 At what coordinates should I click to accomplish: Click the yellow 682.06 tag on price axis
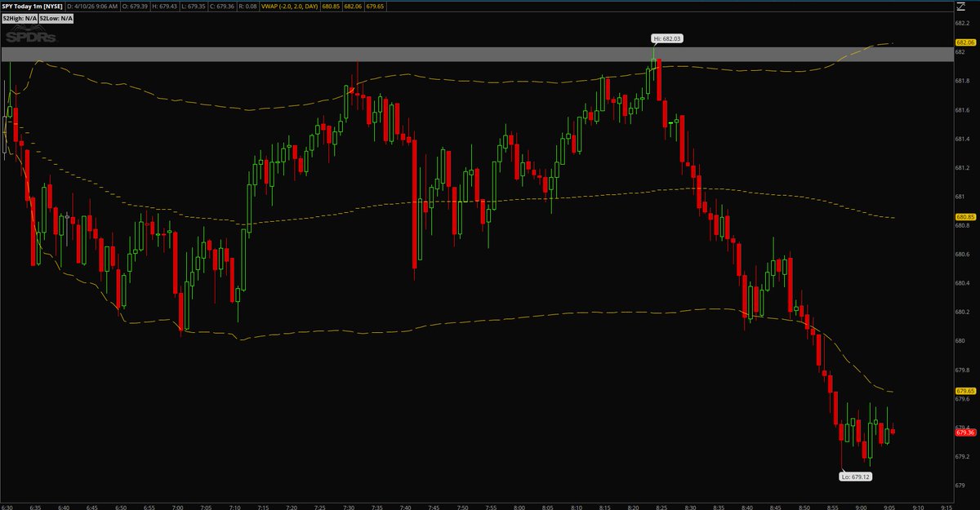pyautogui.click(x=964, y=42)
